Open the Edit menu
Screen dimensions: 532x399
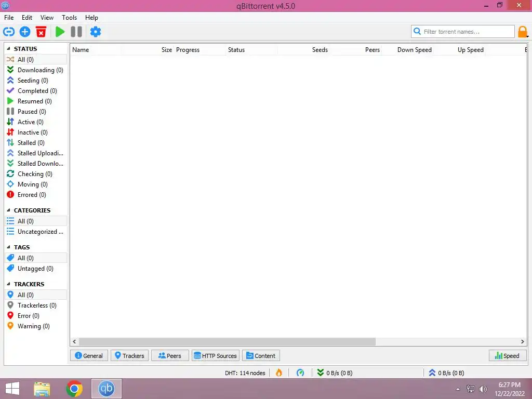click(27, 18)
